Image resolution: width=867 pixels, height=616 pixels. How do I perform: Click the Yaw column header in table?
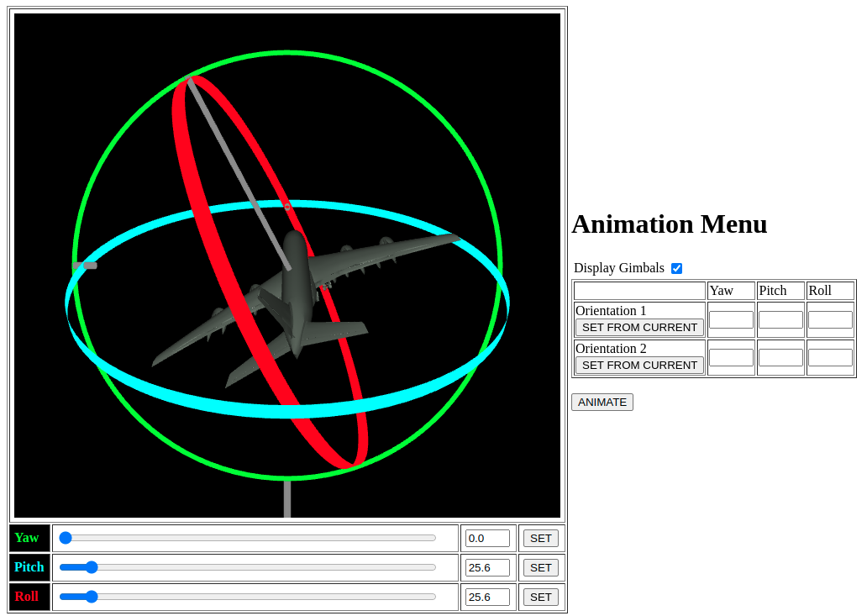[x=721, y=291]
